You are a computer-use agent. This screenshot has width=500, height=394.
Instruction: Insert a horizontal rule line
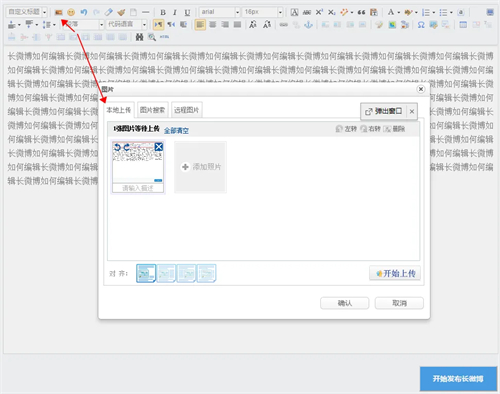[146, 12]
